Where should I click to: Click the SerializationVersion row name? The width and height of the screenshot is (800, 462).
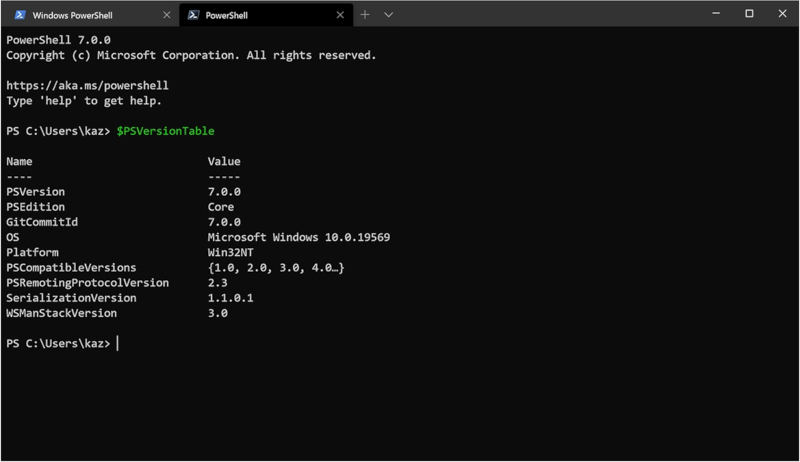point(71,298)
